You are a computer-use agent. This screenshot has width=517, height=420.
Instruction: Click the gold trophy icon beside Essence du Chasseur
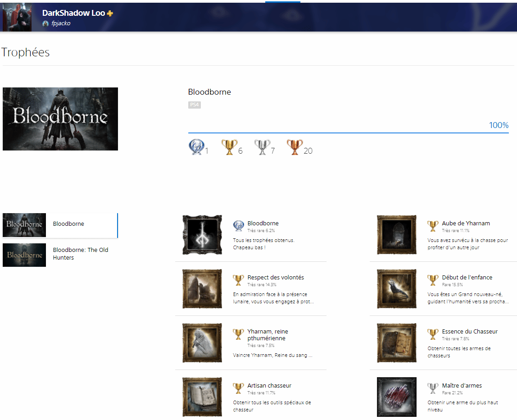tap(433, 334)
